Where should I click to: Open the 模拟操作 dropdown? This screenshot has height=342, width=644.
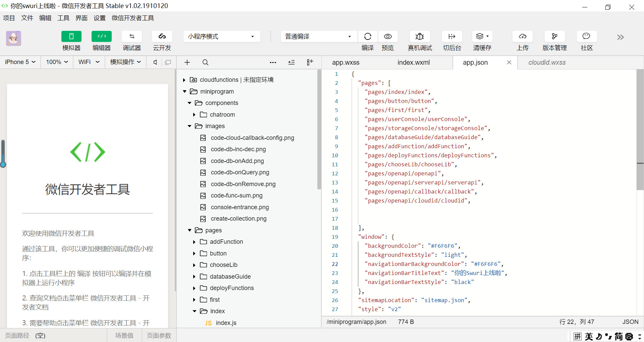coord(125,62)
